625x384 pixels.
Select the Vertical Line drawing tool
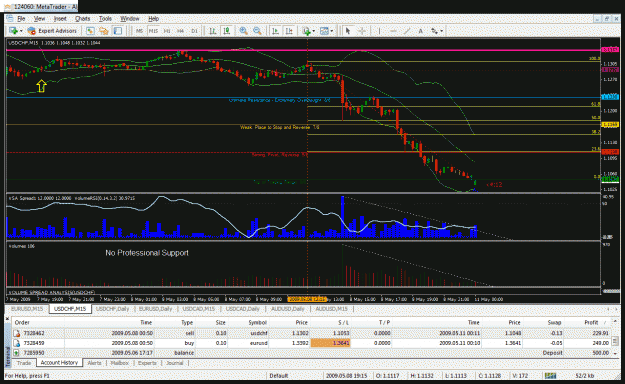379,31
